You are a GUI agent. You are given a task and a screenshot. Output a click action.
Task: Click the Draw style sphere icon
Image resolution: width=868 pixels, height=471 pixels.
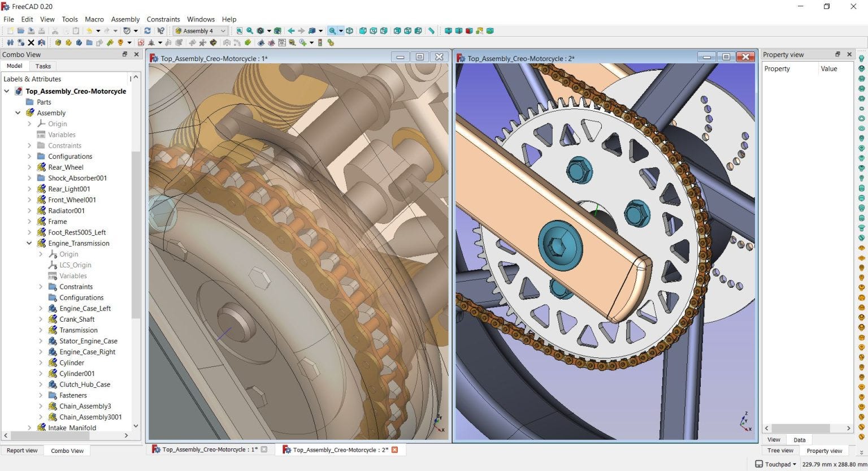[x=261, y=31]
